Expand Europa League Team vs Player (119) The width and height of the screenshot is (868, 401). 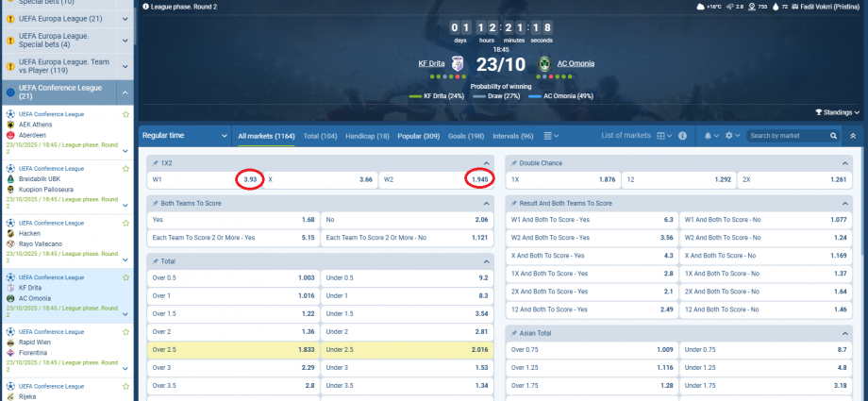125,66
